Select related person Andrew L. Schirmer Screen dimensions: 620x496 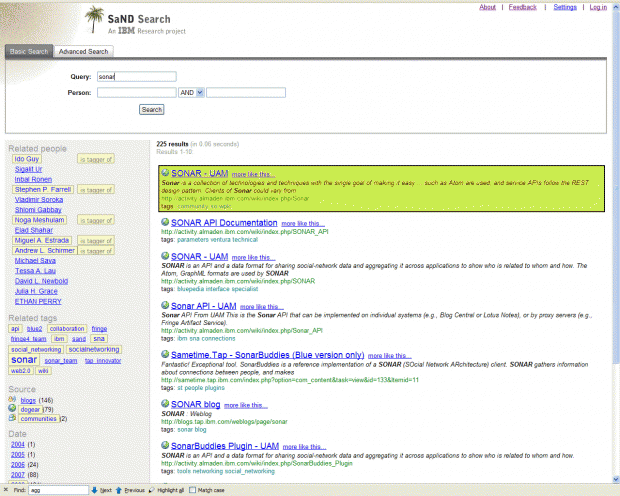point(45,250)
